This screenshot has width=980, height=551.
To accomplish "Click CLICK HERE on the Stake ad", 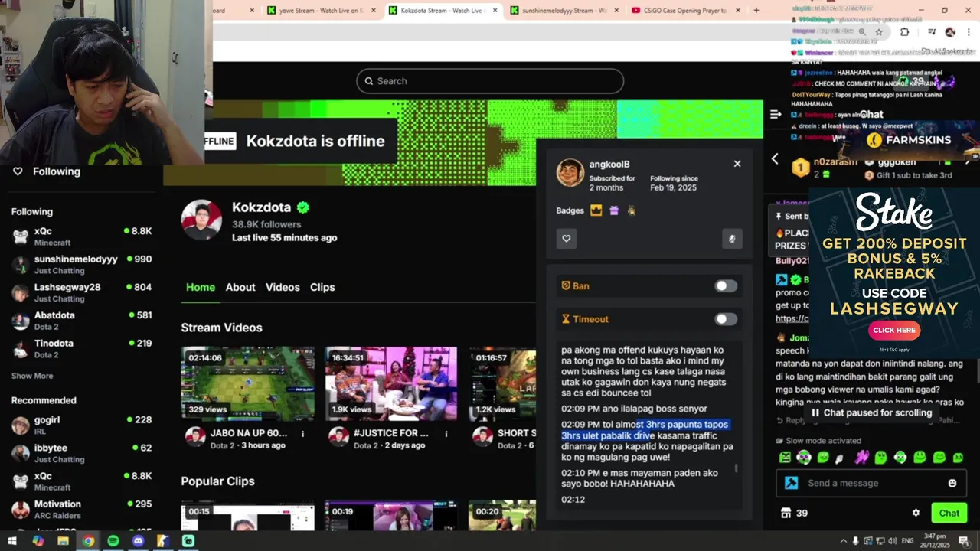I will [894, 330].
